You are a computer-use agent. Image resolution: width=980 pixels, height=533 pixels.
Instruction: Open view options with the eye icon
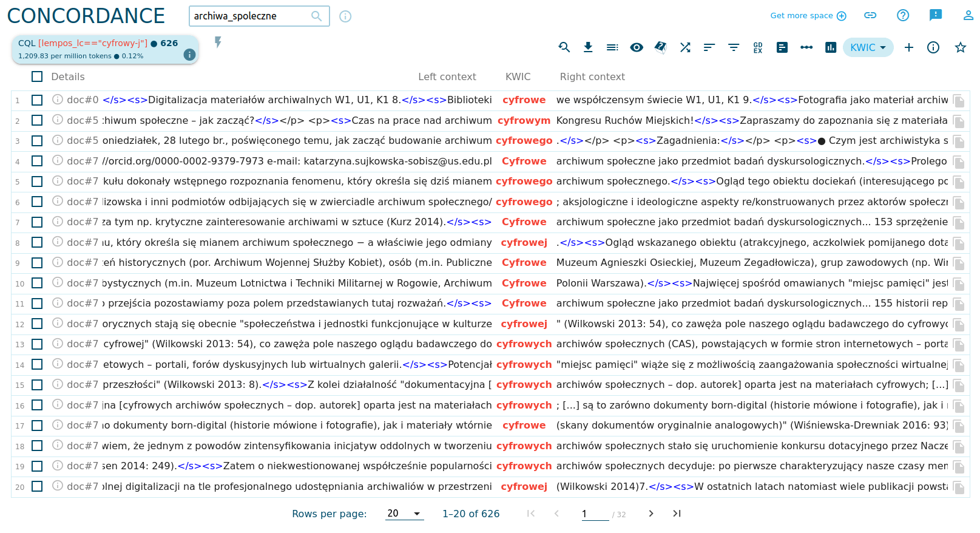tap(637, 47)
